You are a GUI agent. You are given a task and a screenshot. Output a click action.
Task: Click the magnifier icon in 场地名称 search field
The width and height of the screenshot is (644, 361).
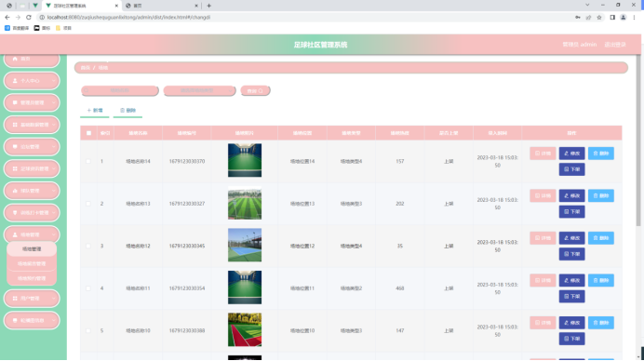(x=87, y=90)
